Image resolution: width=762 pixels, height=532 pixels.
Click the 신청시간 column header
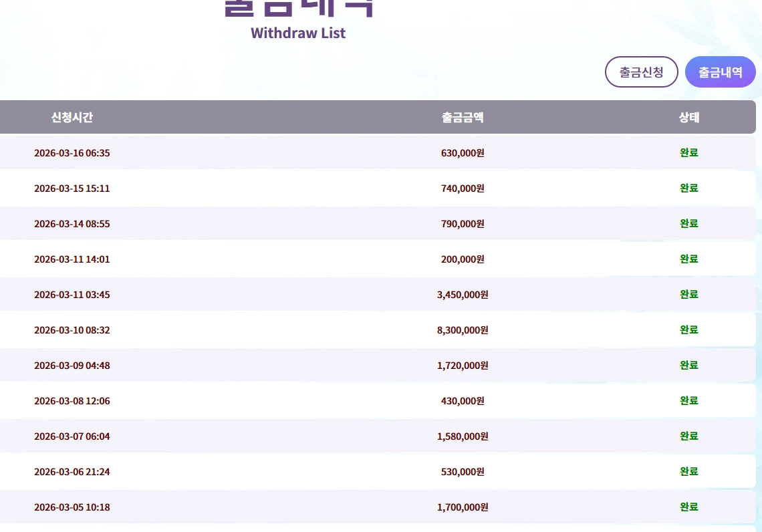tap(72, 118)
